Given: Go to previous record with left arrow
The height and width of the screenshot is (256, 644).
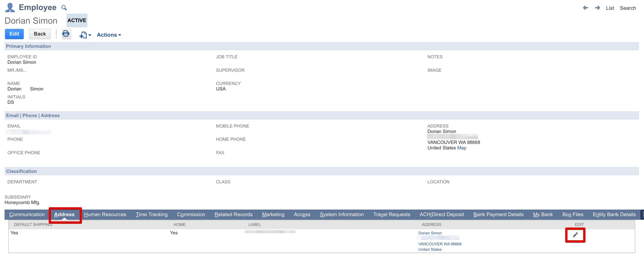Looking at the screenshot, I should point(585,8).
